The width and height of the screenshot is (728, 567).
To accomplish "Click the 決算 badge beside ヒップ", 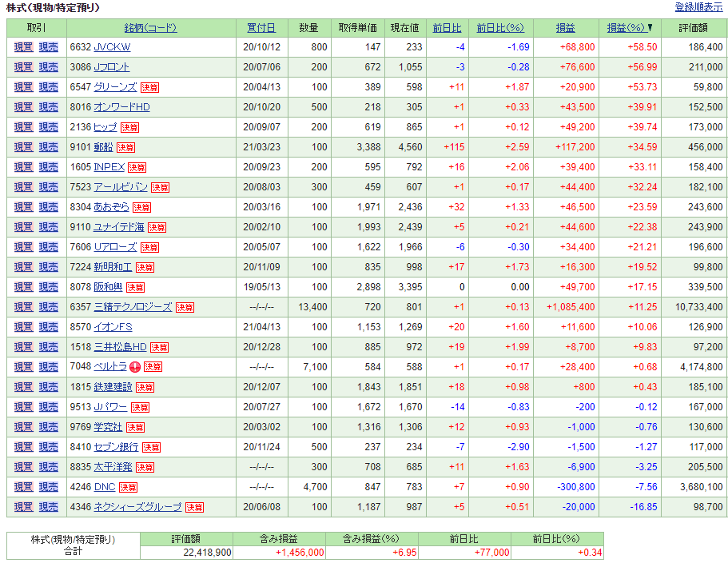I will (x=129, y=127).
